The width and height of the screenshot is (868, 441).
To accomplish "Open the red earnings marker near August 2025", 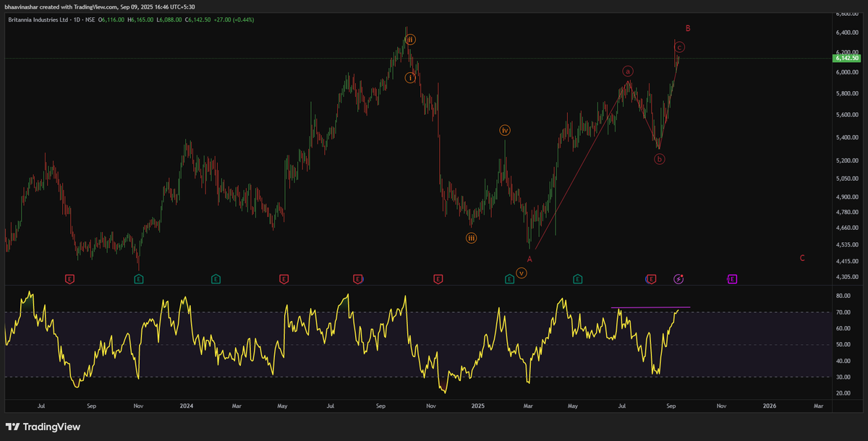I will point(651,278).
